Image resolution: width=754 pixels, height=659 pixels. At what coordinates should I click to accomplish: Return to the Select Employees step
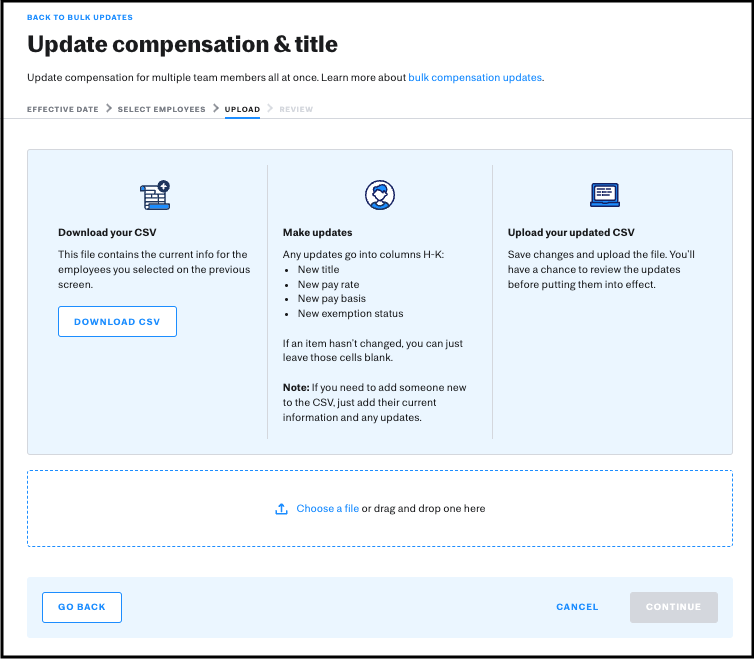click(x=161, y=109)
